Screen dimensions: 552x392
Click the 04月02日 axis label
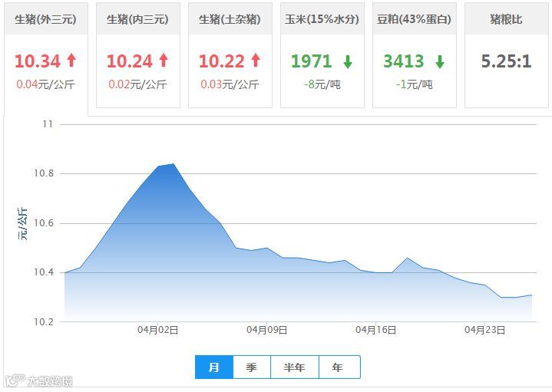(x=157, y=330)
